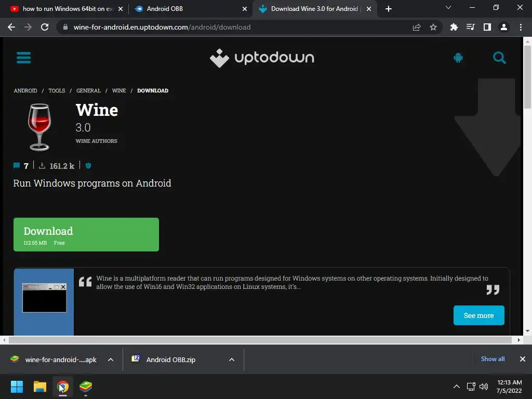Screen dimensions: 532x399
Task: Open Chrome profile icon
Action: tap(504, 27)
